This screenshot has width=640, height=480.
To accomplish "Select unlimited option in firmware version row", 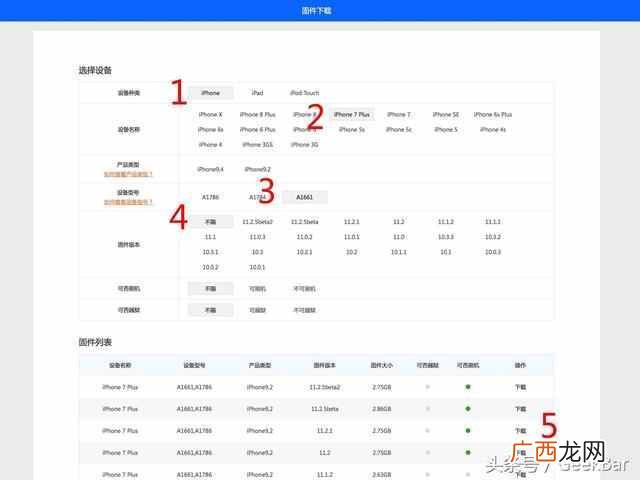I will coord(211,222).
